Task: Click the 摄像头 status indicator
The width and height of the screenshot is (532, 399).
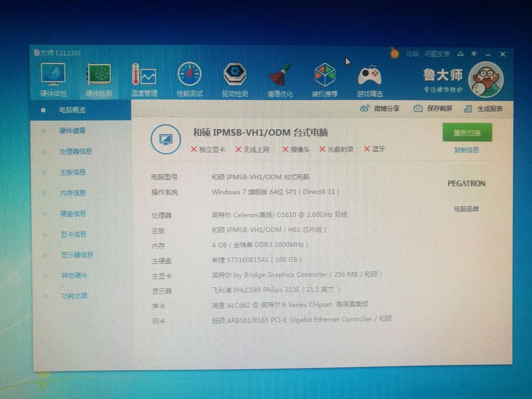Action: tap(296, 149)
